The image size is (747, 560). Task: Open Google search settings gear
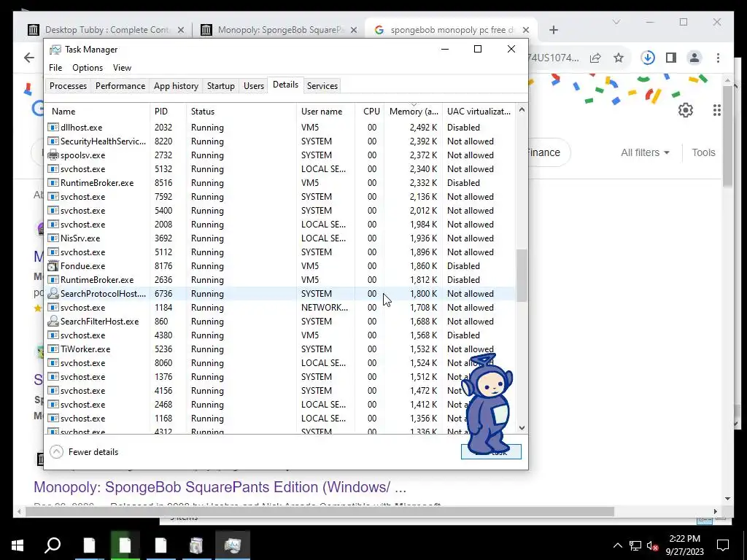[685, 111]
